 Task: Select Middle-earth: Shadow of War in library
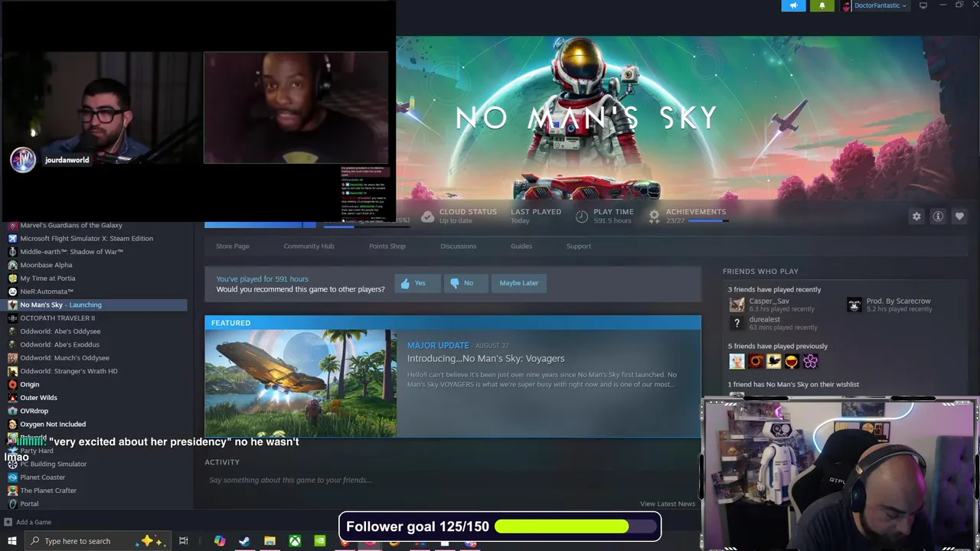pyautogui.click(x=71, y=252)
